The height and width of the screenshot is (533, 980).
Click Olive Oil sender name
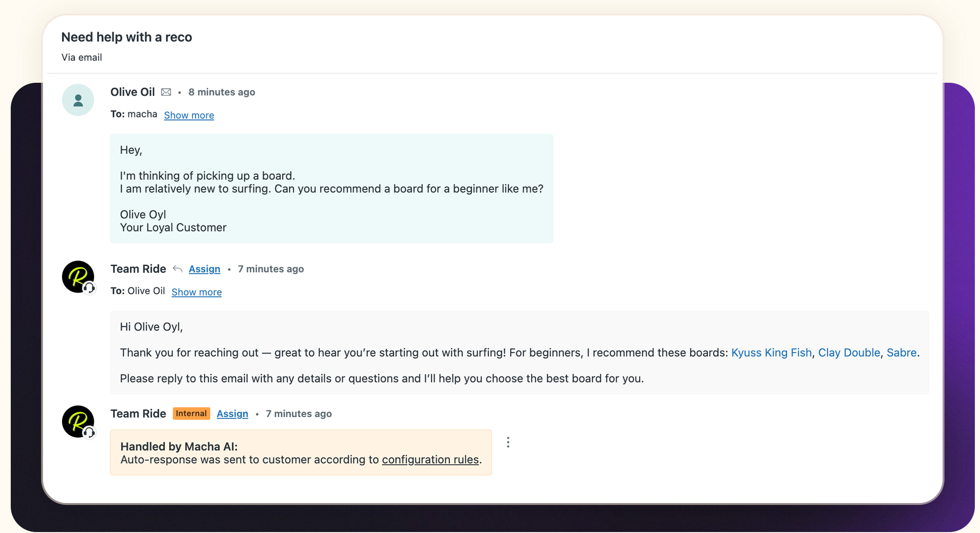pos(132,92)
